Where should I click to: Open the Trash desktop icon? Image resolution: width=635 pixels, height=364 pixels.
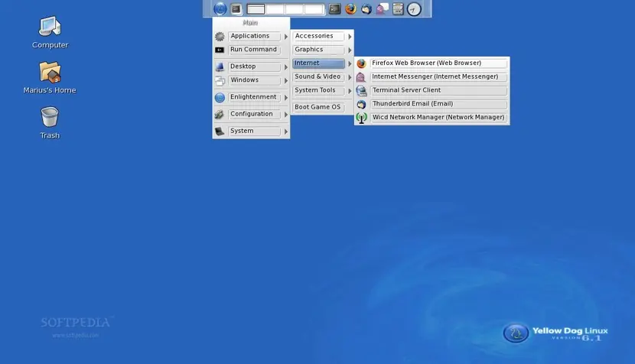click(x=50, y=122)
